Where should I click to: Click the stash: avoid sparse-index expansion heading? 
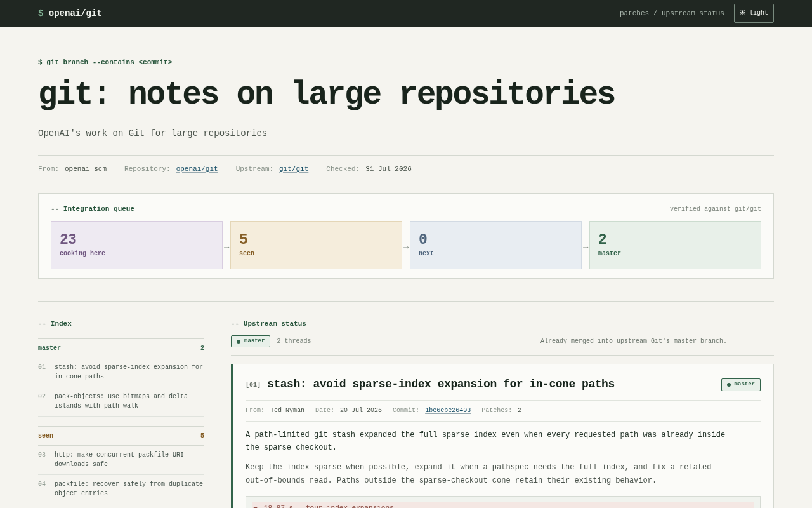(441, 384)
